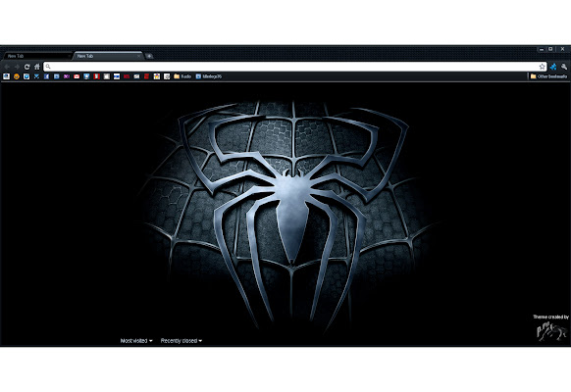Open the home page via house icon

[36, 67]
